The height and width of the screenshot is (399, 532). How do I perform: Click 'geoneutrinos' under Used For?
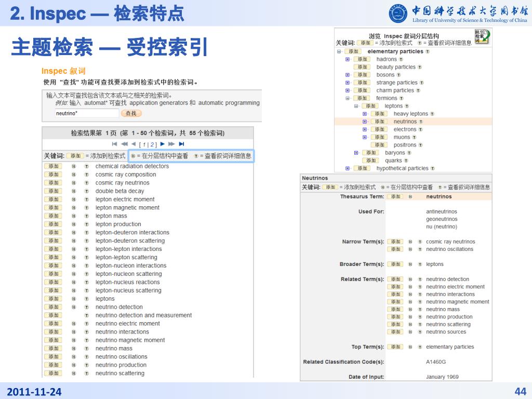click(442, 219)
